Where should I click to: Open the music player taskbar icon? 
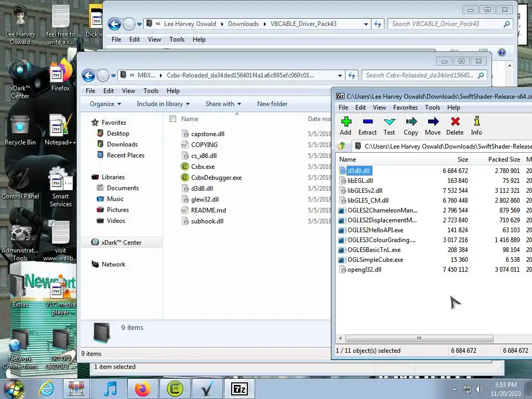[x=110, y=389]
